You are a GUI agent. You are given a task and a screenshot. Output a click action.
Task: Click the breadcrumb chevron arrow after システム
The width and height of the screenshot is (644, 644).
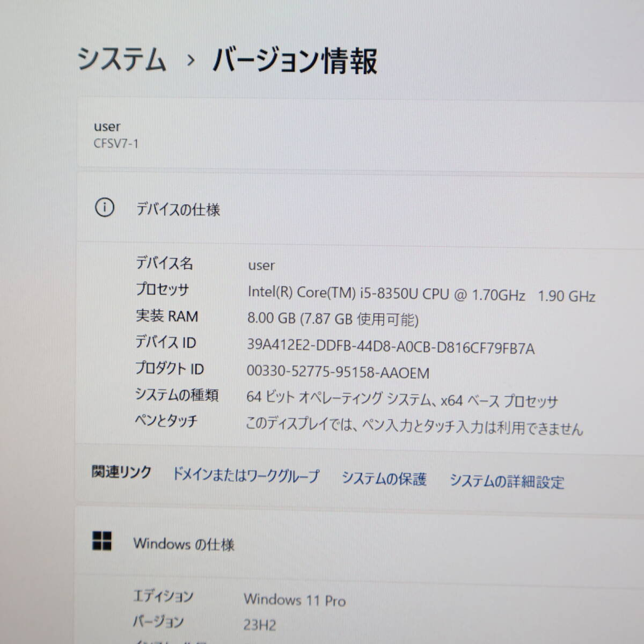(190, 61)
